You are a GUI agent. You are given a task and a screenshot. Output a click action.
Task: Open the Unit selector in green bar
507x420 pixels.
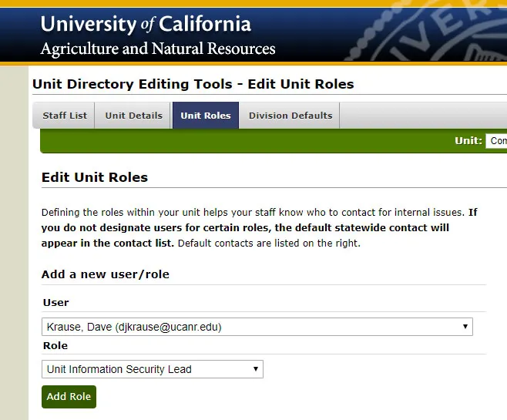pos(497,141)
